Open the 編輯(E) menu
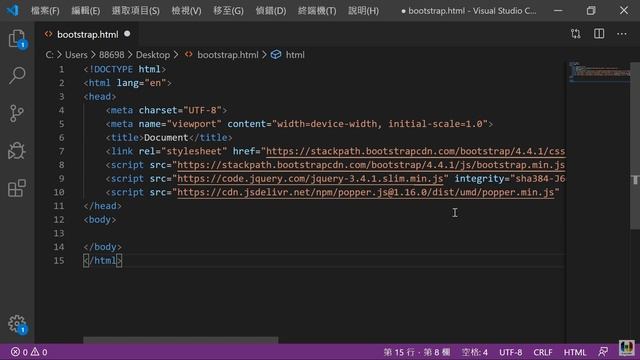Screen dimensions: 640x360 (86, 11)
